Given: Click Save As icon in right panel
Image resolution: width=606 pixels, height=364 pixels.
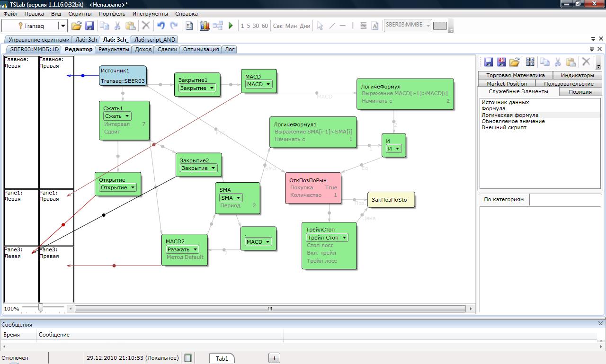Looking at the screenshot, I should click(x=501, y=62).
